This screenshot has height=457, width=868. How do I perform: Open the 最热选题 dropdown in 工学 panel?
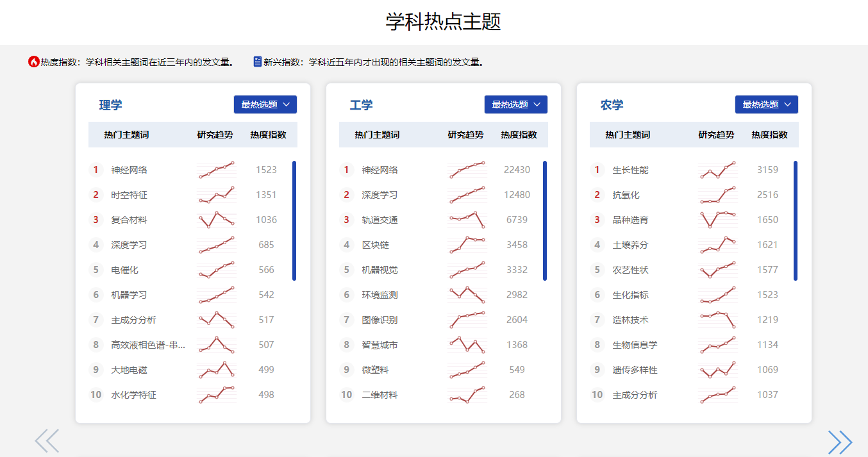coord(516,104)
